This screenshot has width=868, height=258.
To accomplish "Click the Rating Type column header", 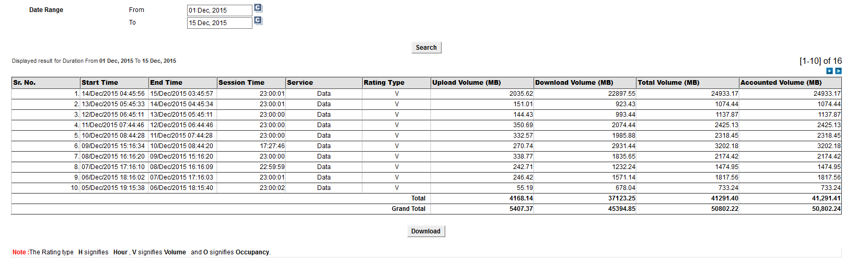I will click(x=384, y=83).
